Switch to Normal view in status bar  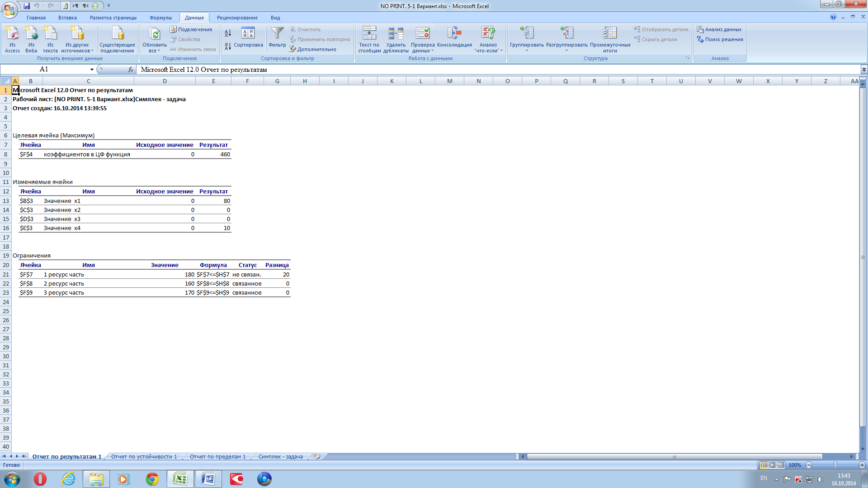(x=764, y=465)
